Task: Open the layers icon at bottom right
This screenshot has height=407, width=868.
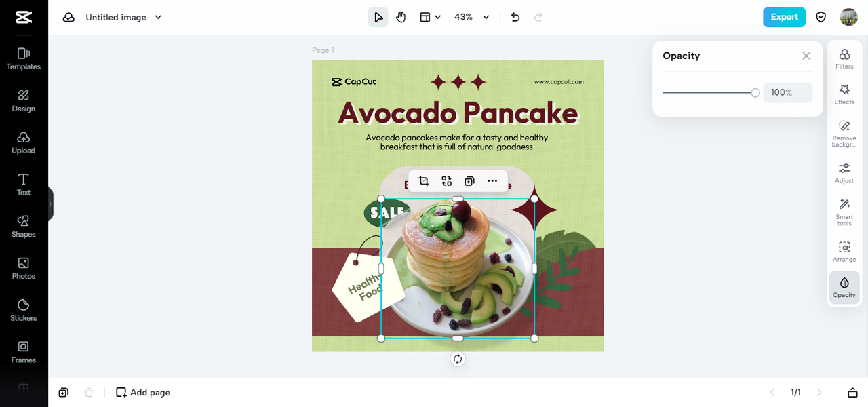Action: point(852,392)
